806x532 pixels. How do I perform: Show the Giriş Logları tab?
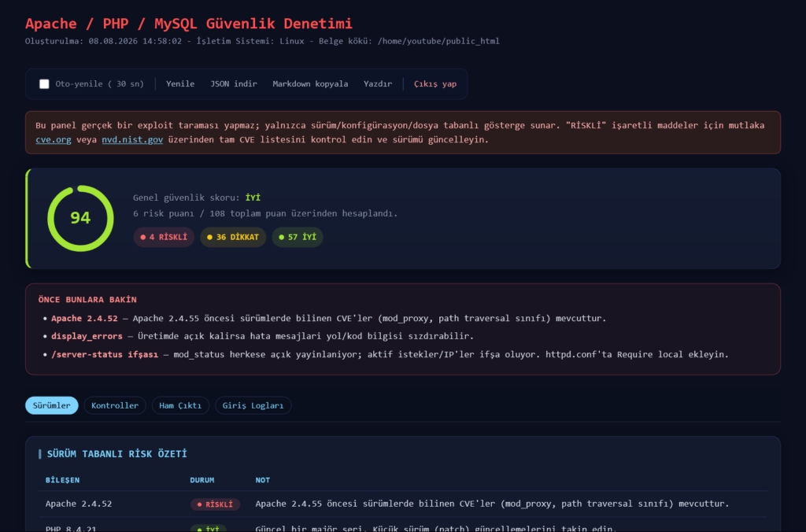[253, 405]
